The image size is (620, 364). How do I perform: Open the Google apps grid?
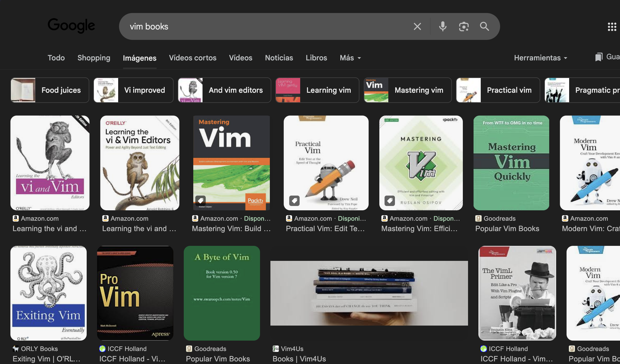point(612,26)
